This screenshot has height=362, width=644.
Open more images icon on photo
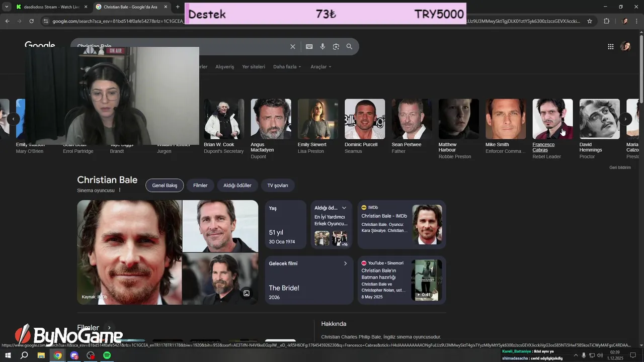coord(247,293)
